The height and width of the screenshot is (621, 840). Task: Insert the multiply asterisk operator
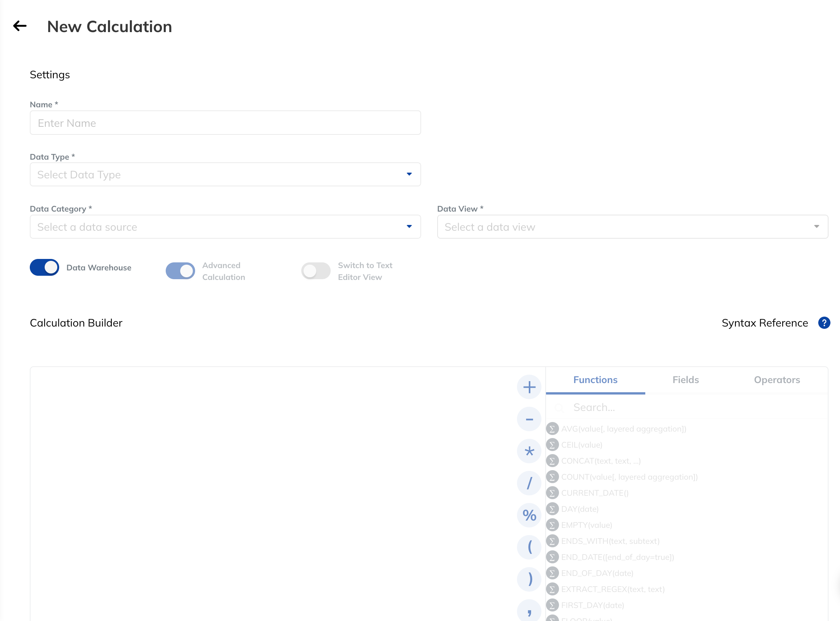[529, 451]
